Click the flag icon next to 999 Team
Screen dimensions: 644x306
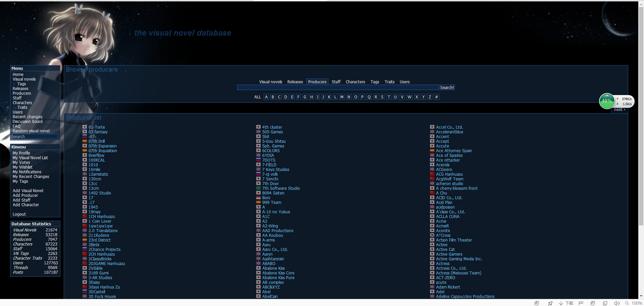pos(259,202)
